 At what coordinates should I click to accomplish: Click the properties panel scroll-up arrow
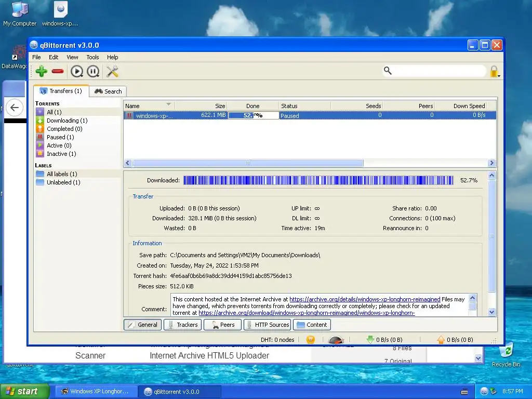[491, 176]
